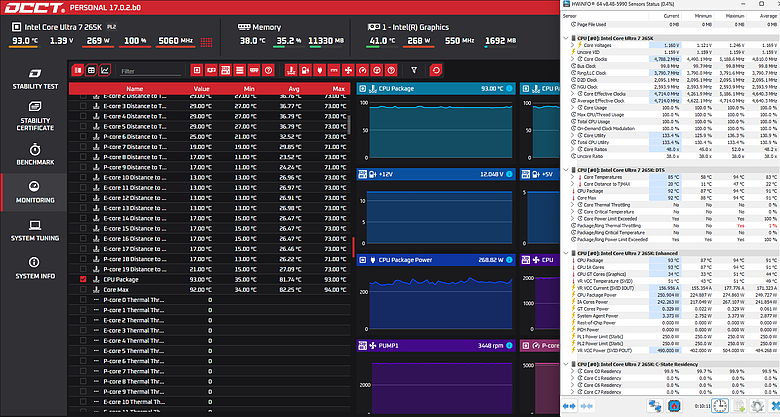Click HWiNFO red flame sensor icon
This screenshot has height=417, width=780.
674,406
